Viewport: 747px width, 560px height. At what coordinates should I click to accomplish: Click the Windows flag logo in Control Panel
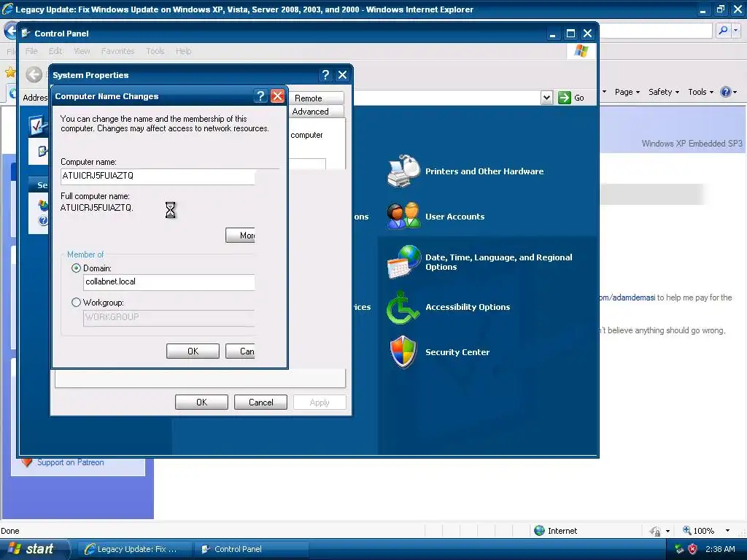(581, 51)
